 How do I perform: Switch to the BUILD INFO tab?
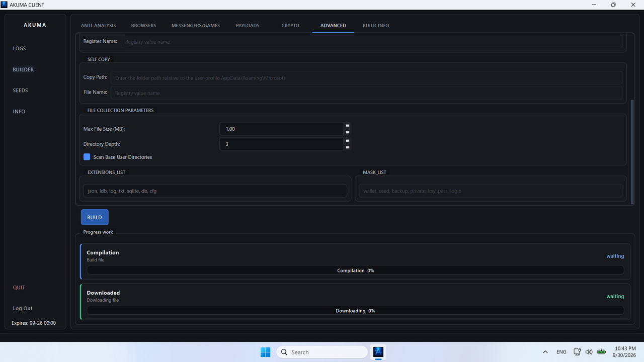click(376, 25)
